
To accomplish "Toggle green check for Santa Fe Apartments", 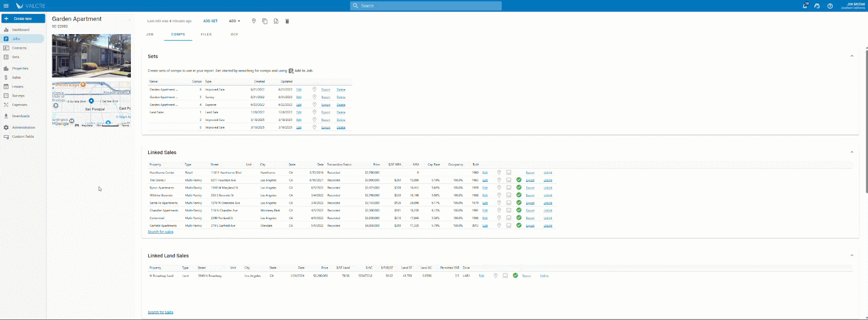I will 519,203.
